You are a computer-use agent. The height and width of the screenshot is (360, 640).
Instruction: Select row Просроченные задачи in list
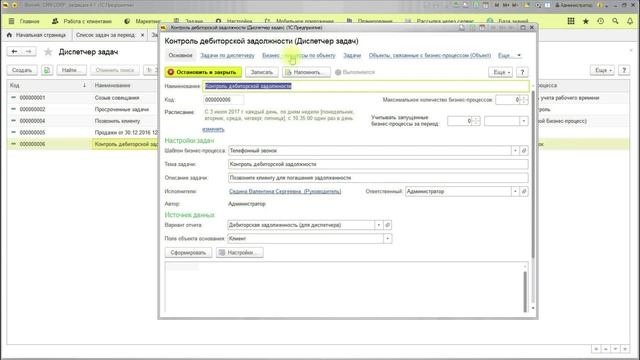tap(122, 109)
